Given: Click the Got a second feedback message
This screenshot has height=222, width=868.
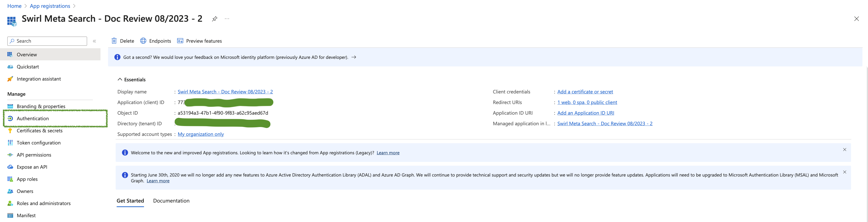Looking at the screenshot, I should click(236, 57).
